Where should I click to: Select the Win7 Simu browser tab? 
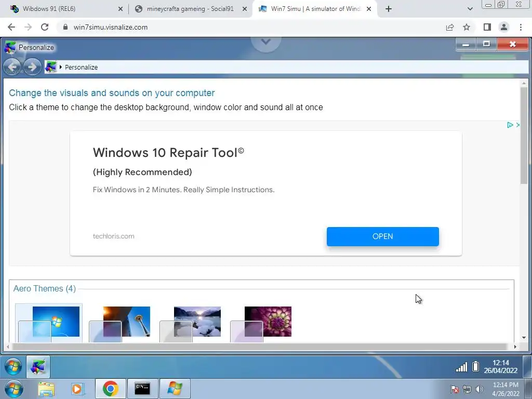pyautogui.click(x=315, y=9)
